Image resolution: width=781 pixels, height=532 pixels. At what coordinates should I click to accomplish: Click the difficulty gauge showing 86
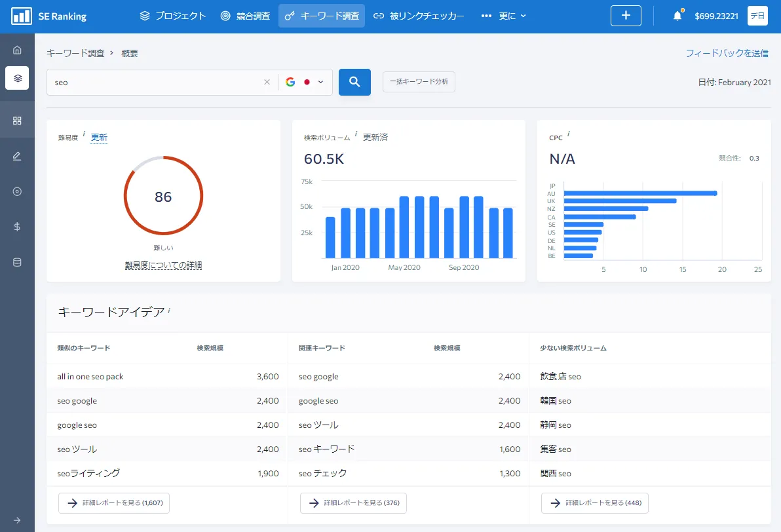(163, 196)
